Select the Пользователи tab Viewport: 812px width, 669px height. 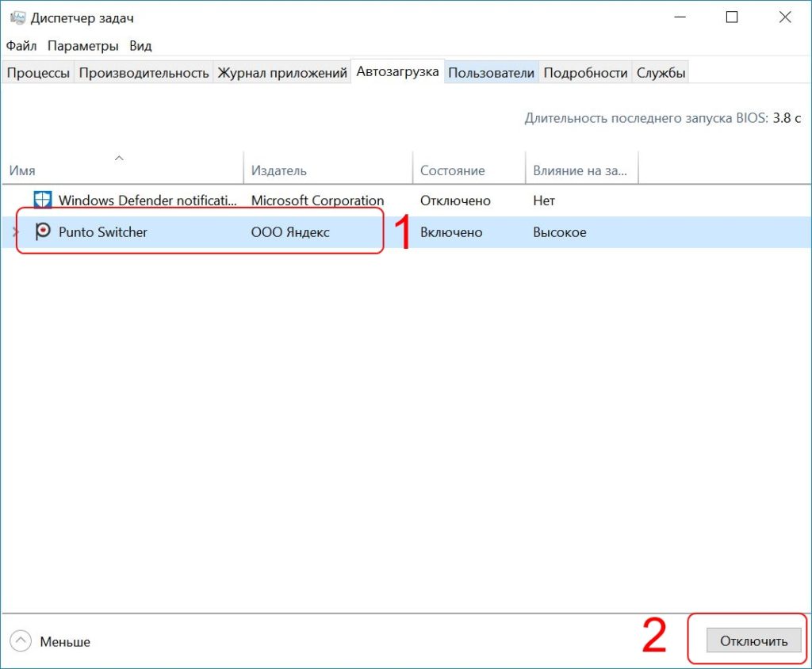[x=491, y=73]
